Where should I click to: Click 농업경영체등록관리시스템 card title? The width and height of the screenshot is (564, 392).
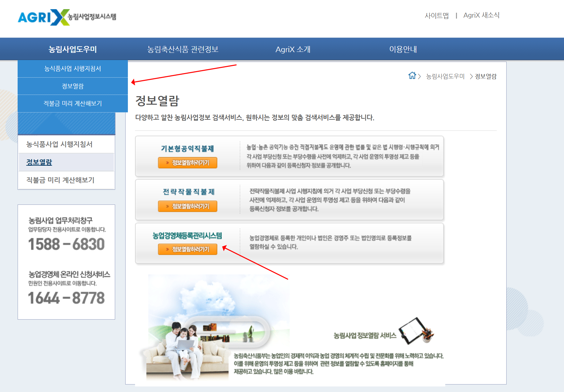pos(187,235)
